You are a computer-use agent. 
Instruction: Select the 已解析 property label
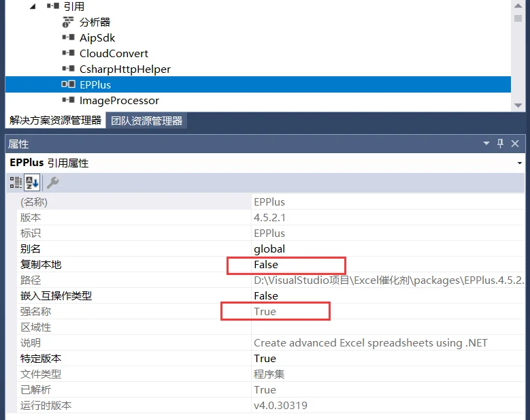pyautogui.click(x=36, y=390)
